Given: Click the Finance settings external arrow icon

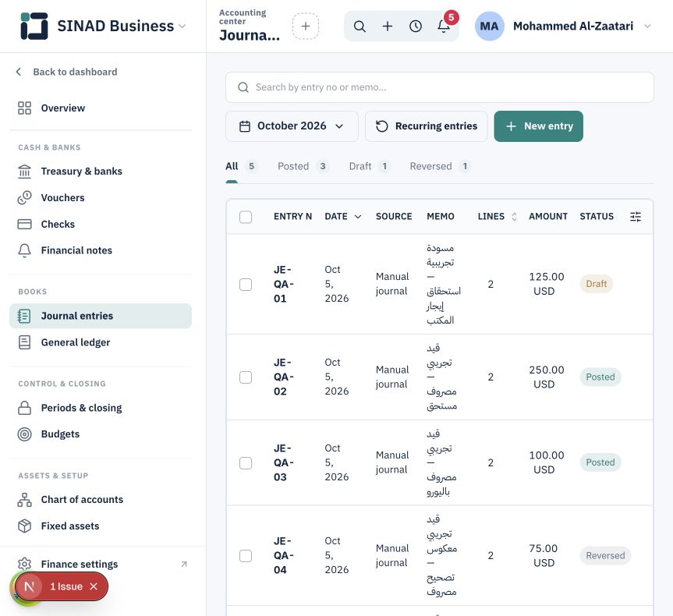Looking at the screenshot, I should [x=184, y=564].
